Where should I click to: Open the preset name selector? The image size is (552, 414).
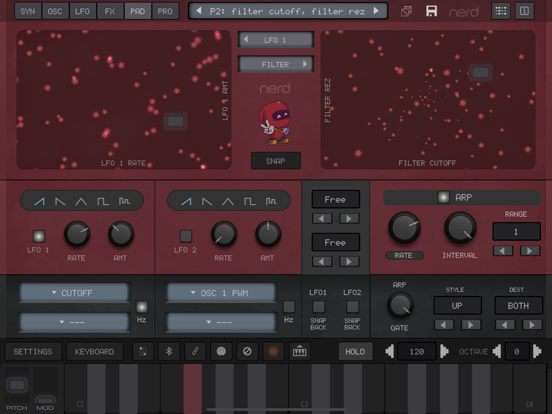point(288,11)
